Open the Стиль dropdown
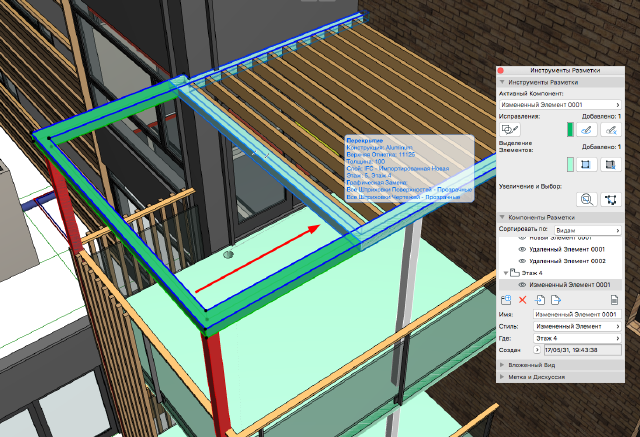 click(576, 326)
